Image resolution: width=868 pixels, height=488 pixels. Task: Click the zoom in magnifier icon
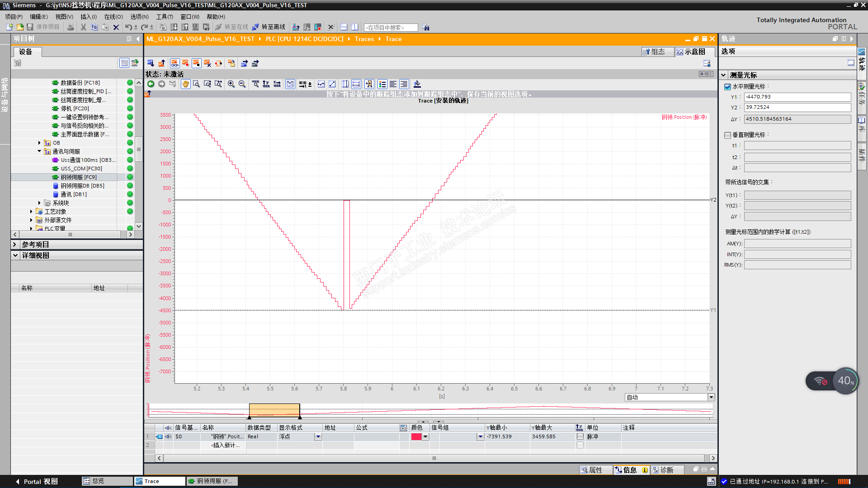(231, 84)
